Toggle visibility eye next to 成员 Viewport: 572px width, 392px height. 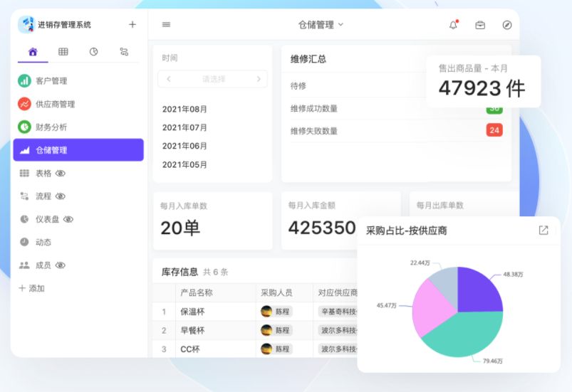pos(60,265)
